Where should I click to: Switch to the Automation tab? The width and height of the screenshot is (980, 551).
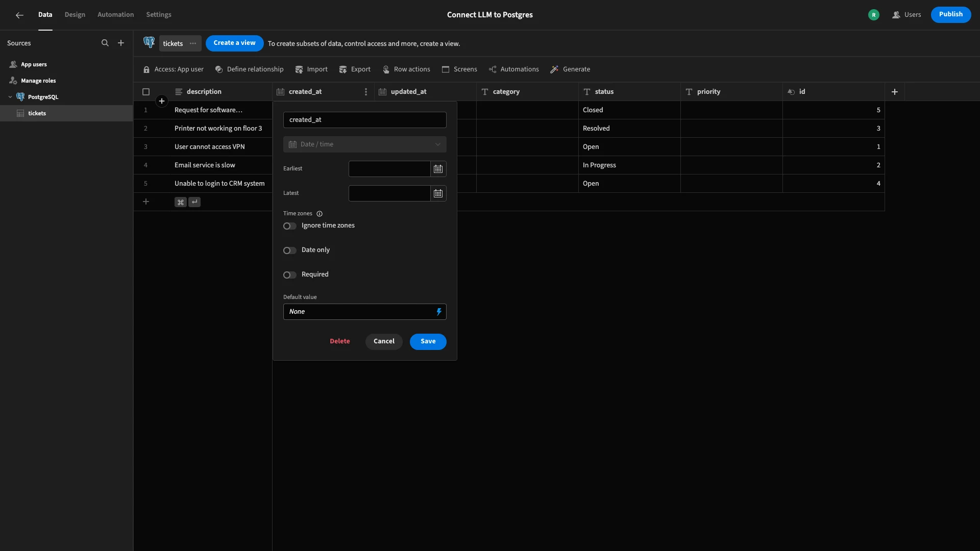[116, 15]
